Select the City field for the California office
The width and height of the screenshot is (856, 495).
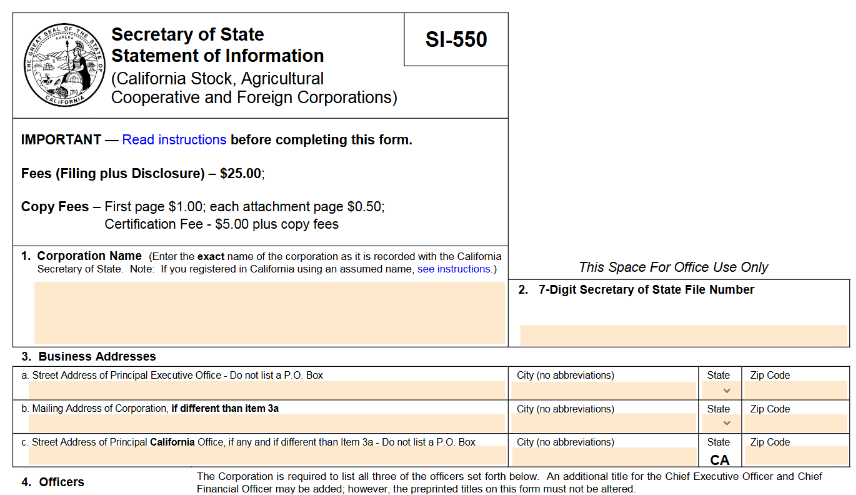(x=603, y=457)
